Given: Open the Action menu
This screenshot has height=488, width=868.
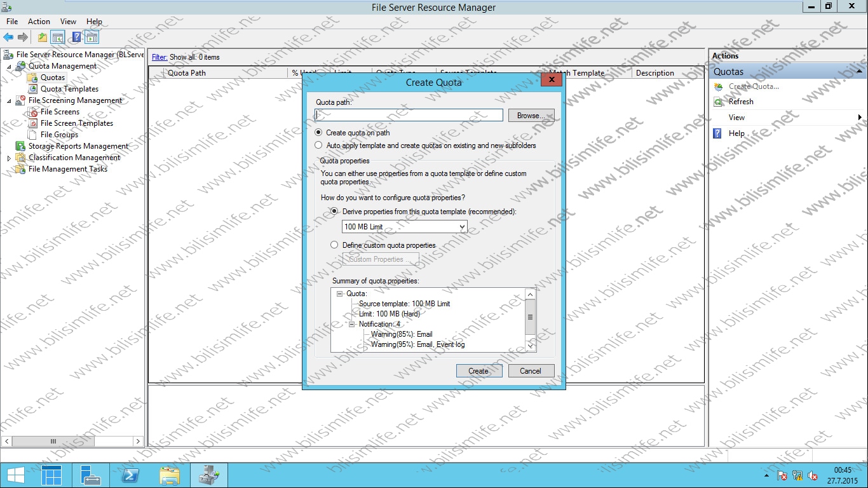Looking at the screenshot, I should coord(39,22).
